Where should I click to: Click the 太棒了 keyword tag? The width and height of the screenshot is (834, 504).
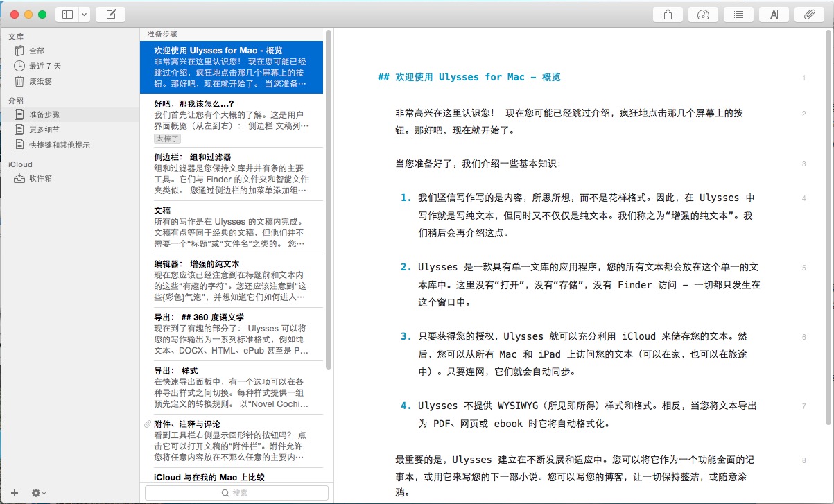pos(168,139)
